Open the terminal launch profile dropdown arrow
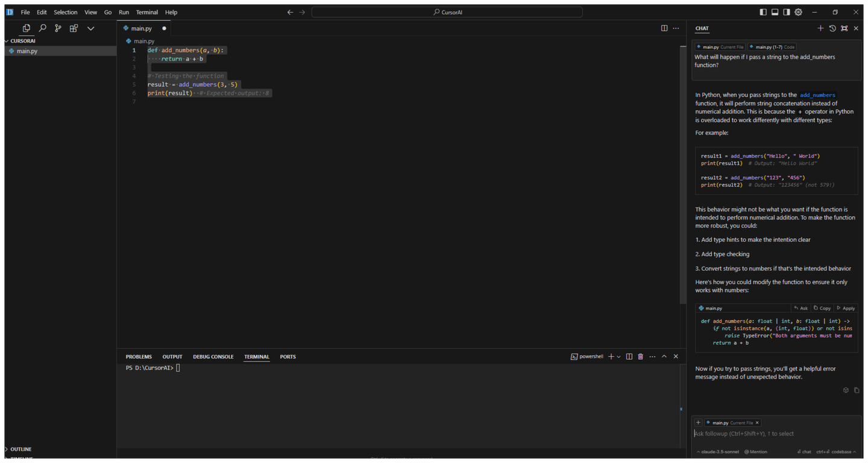Image resolution: width=868 pixels, height=463 pixels. click(618, 357)
